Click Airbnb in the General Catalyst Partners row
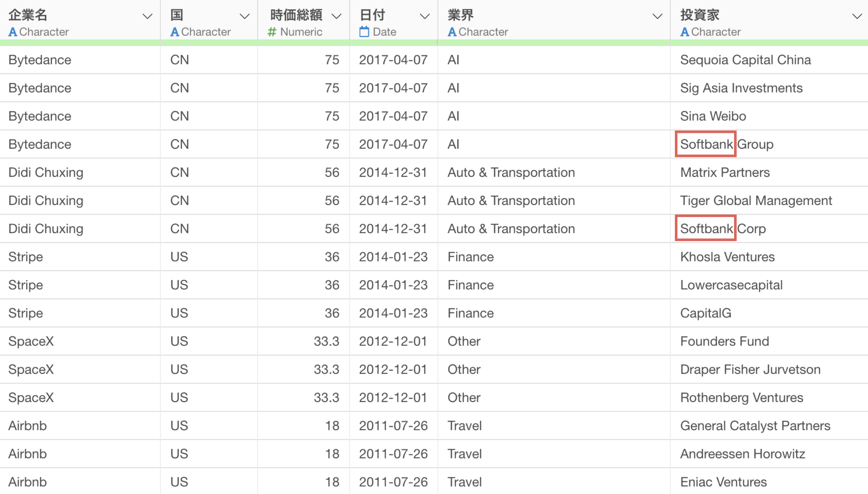This screenshot has height=494, width=868. pyautogui.click(x=80, y=426)
